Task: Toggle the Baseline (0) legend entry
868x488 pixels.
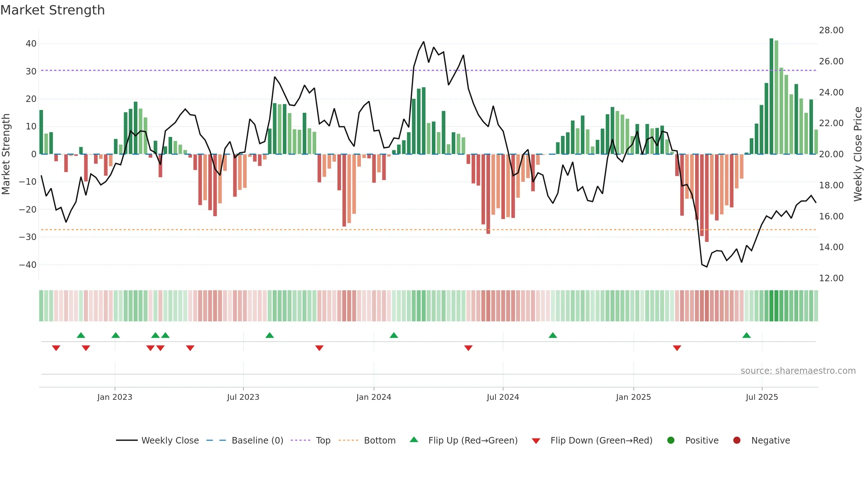Action: coord(245,440)
